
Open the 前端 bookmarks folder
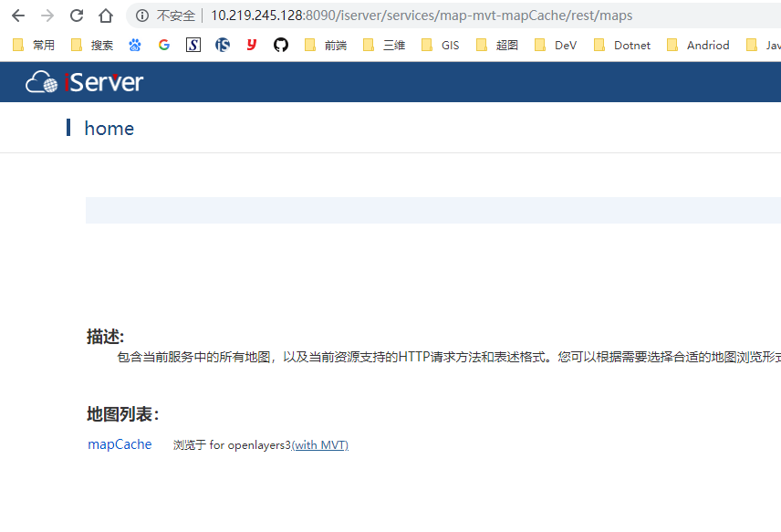(326, 46)
